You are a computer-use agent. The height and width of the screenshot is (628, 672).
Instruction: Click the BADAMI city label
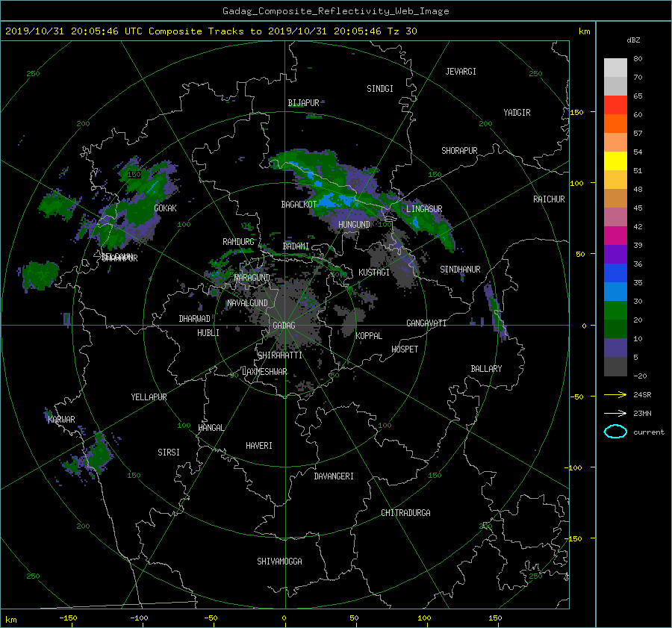296,246
